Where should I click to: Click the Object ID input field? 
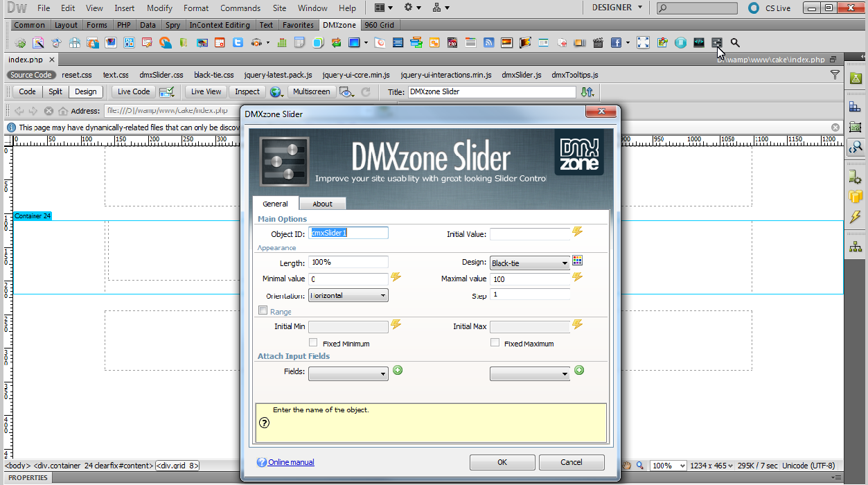click(348, 233)
